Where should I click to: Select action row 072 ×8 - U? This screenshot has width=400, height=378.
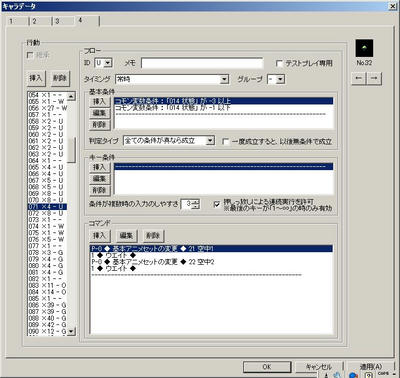pyautogui.click(x=47, y=213)
